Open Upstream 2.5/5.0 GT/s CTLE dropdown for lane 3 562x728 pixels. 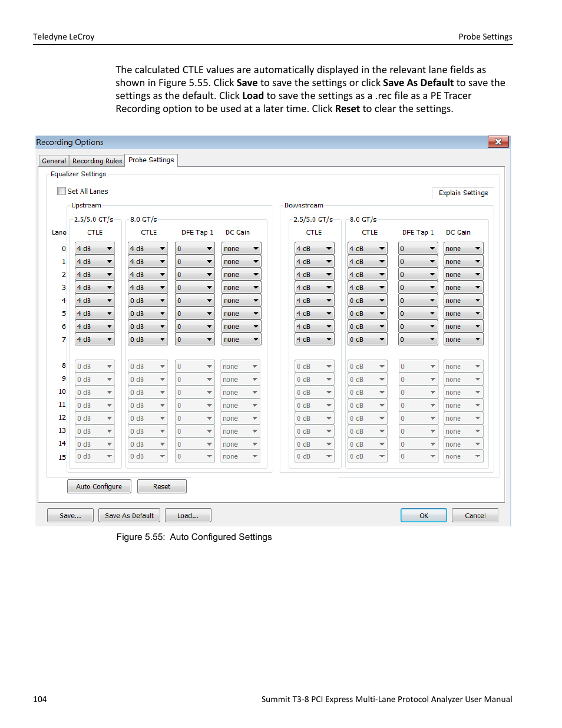tap(94, 288)
